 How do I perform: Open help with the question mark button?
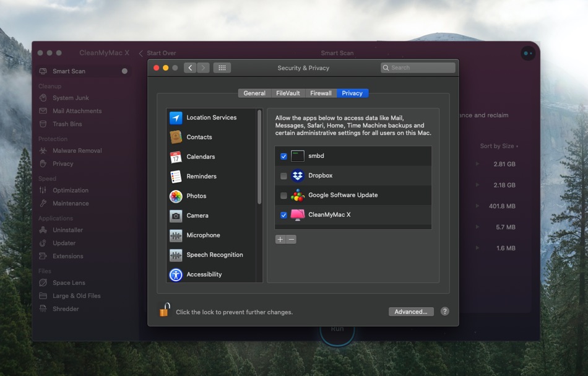(x=445, y=312)
